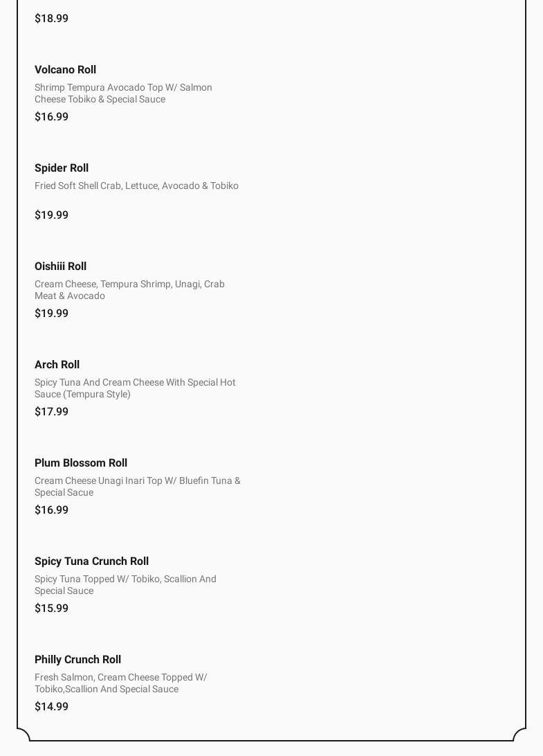
Task: Click the Volcano Roll ingredients description
Action: 123,93
